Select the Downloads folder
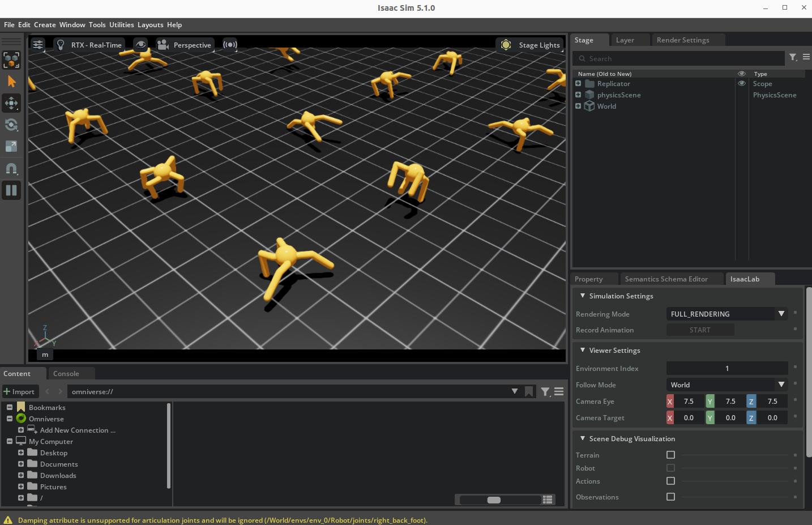Screen dimensions: 812x525 (x=58, y=476)
